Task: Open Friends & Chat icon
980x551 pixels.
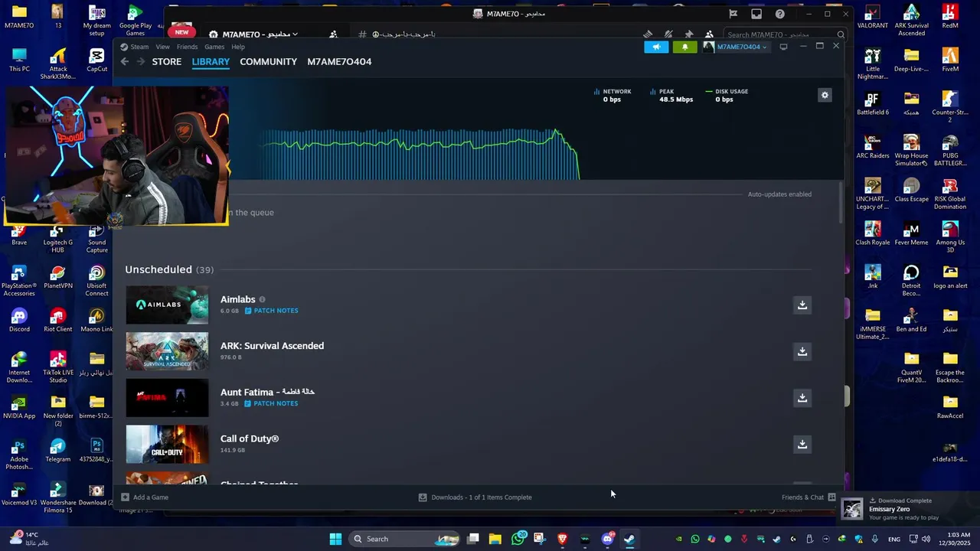Action: [x=831, y=497]
